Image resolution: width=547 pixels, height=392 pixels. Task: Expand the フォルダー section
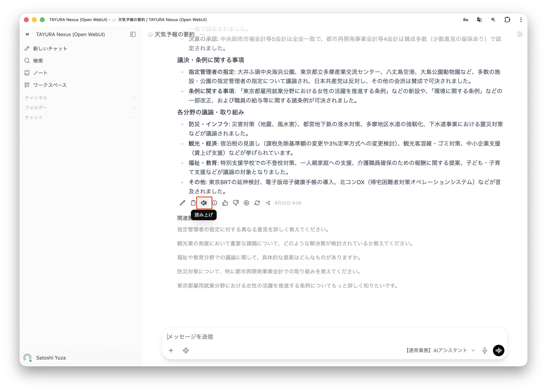[36, 107]
